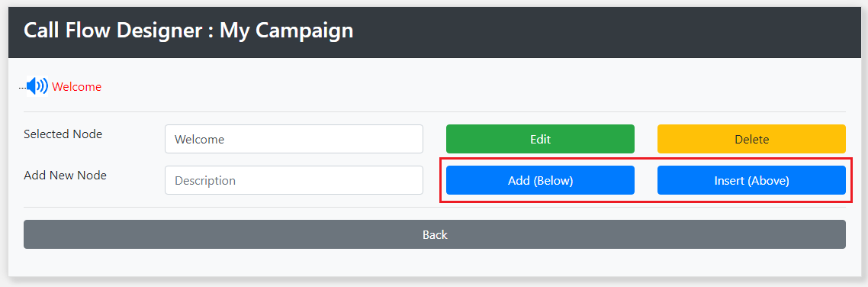Click the blue speaker audio icon
Image resolution: width=868 pixels, height=287 pixels.
click(37, 86)
